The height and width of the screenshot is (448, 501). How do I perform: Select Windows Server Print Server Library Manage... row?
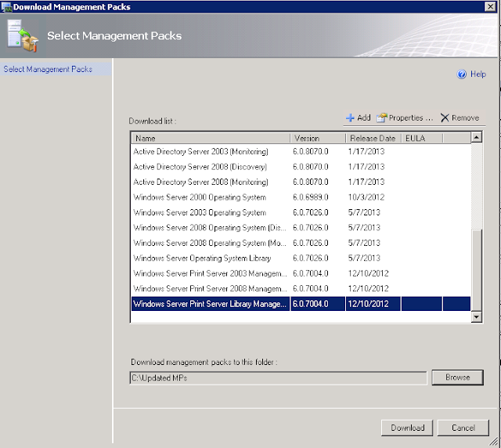pyautogui.click(x=301, y=304)
